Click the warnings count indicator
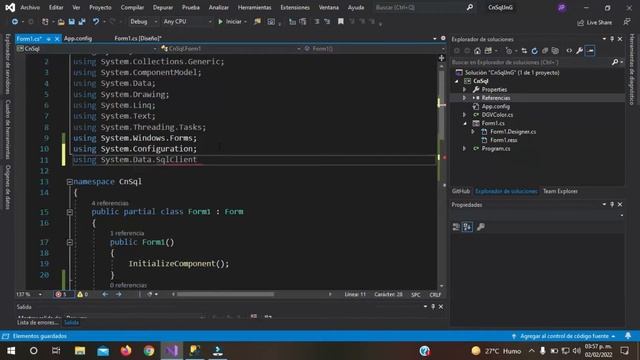This screenshot has height=360, width=640. click(x=83, y=294)
